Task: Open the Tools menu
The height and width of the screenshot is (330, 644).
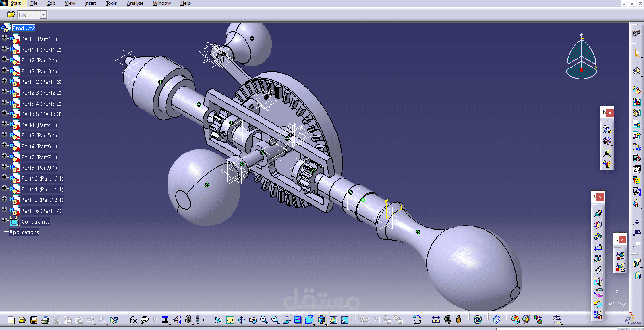Action: (111, 3)
